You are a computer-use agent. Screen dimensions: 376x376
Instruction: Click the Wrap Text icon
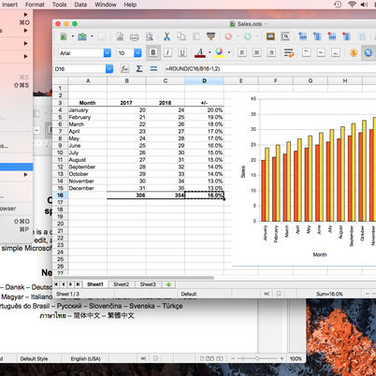289,53
